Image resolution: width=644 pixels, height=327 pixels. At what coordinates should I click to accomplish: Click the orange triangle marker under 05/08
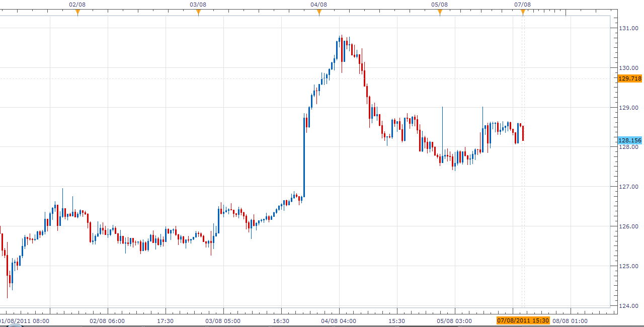click(x=440, y=13)
